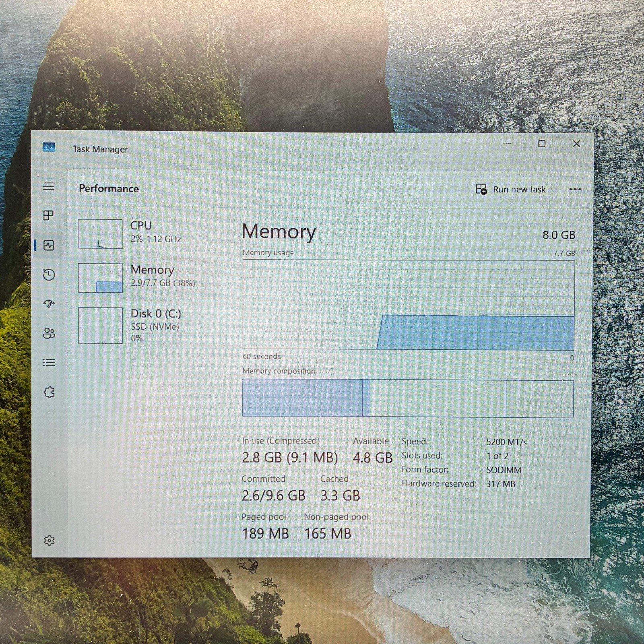Open the App history page icon

[49, 275]
